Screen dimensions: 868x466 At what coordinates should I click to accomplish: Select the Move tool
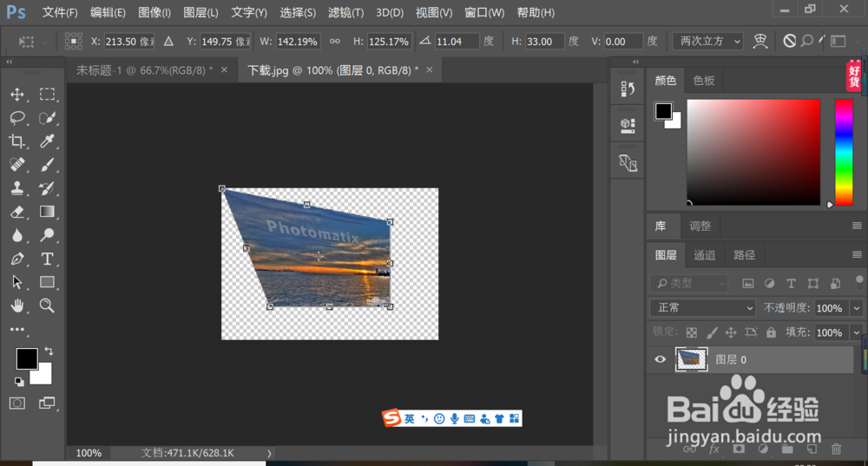coord(17,95)
